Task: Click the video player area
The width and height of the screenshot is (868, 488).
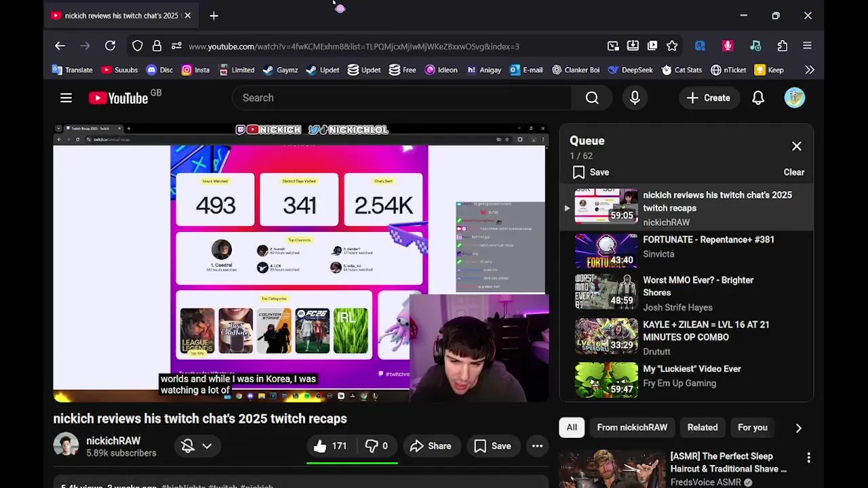Action: (300, 263)
